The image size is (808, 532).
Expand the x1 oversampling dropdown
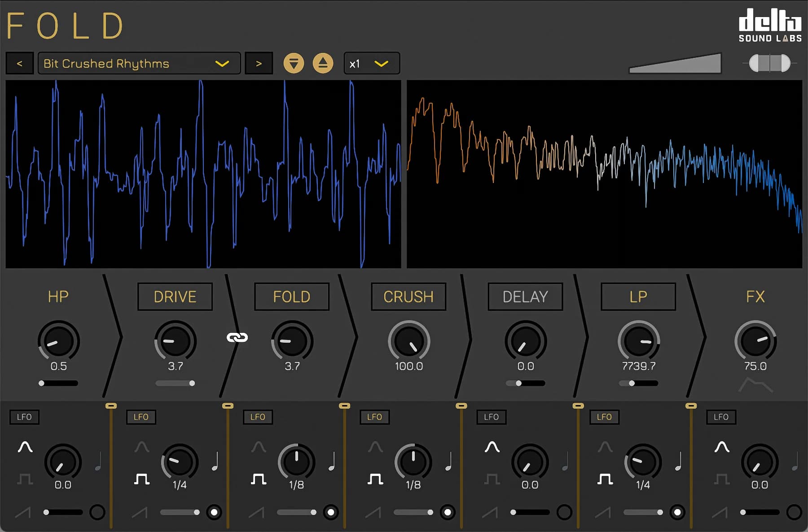tap(371, 63)
